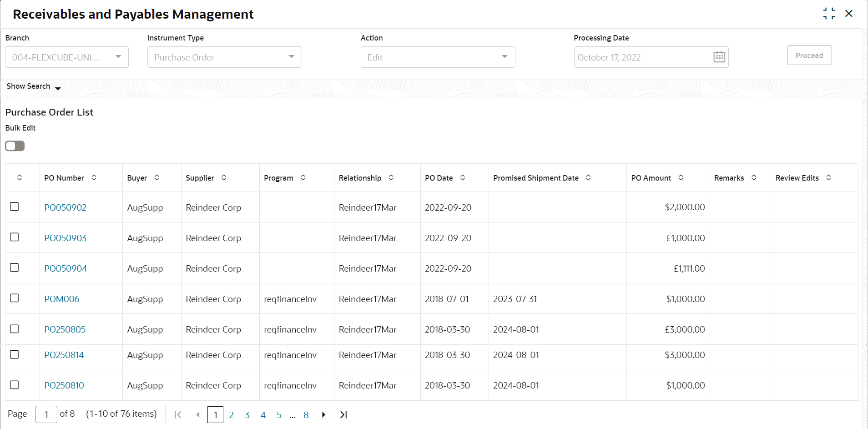
Task: Open purchase order POM006
Action: [x=61, y=299]
